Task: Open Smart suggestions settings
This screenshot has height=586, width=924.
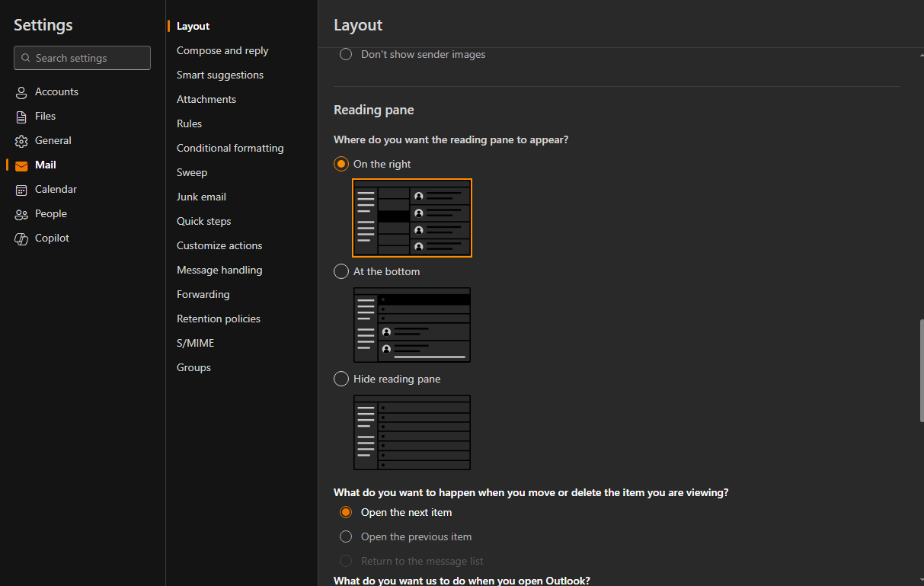Action: coord(220,75)
